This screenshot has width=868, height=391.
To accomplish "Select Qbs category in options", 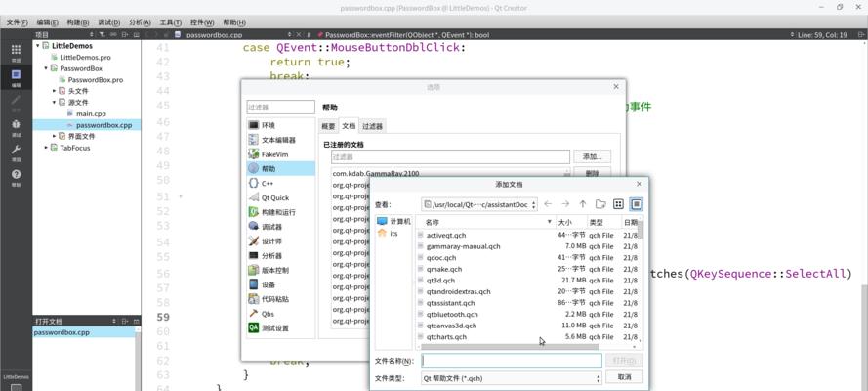I will tap(280, 314).
